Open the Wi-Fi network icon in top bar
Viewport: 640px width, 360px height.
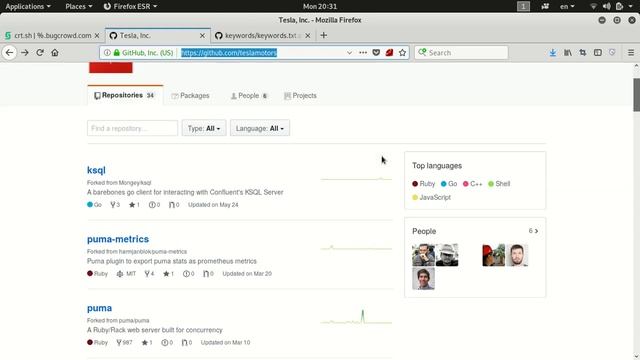(x=594, y=6)
